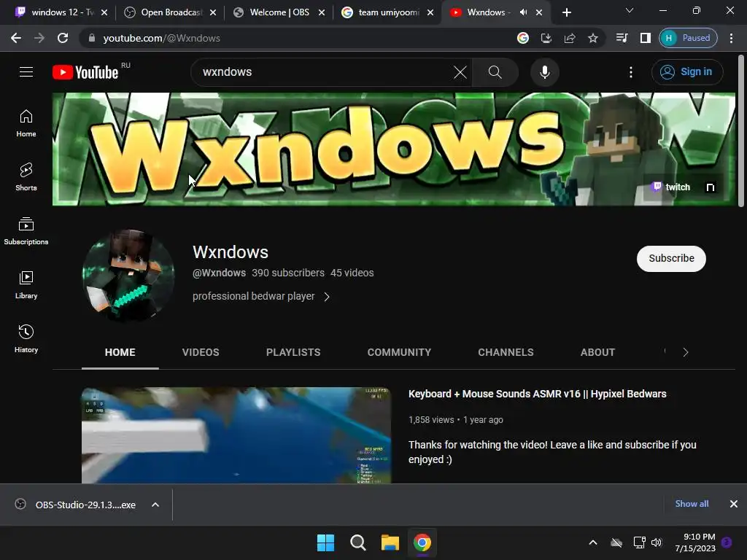
Task: Switch to the ABOUT tab
Action: tap(598, 352)
